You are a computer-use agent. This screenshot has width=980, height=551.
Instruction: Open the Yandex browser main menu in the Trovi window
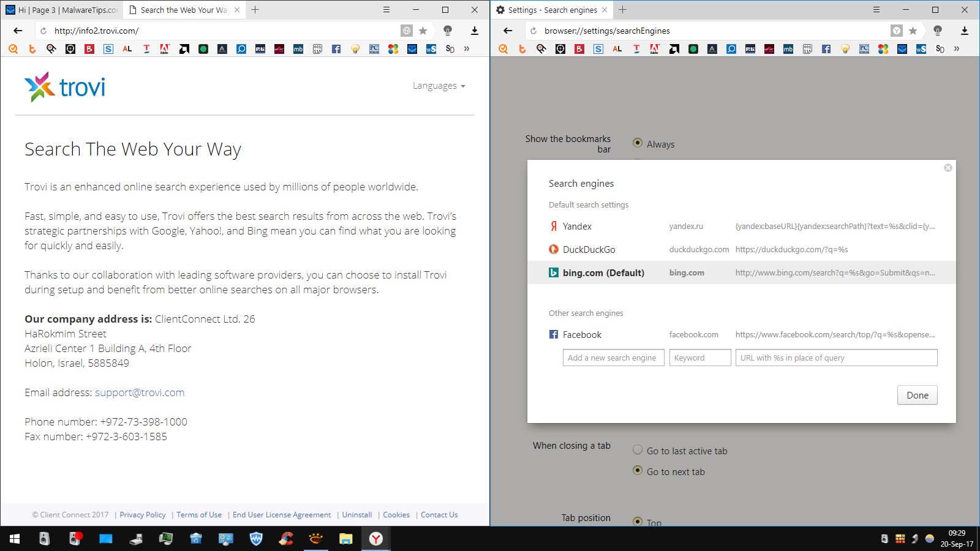tap(386, 10)
